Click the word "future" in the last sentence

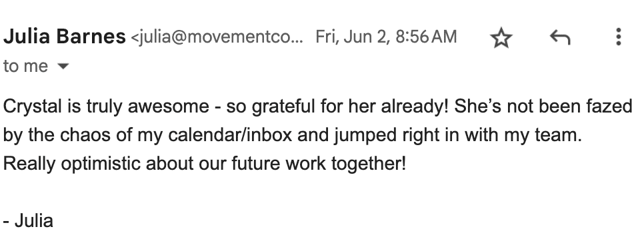click(x=256, y=164)
